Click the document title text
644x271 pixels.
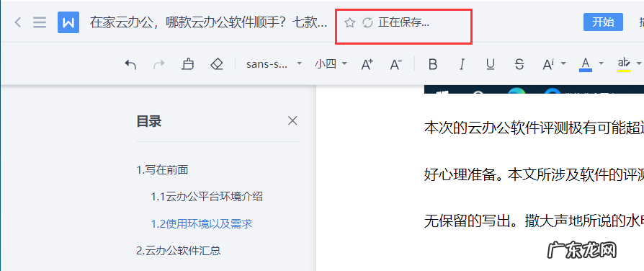209,22
